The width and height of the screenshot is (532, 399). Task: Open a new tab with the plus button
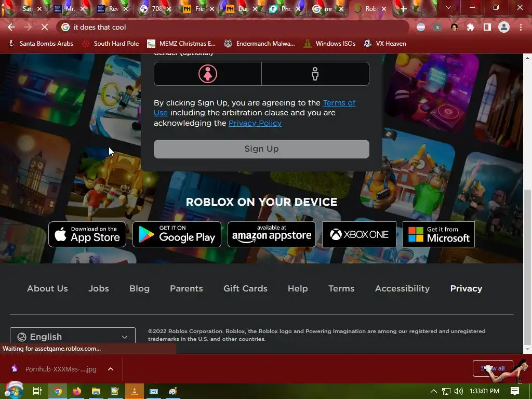403,9
